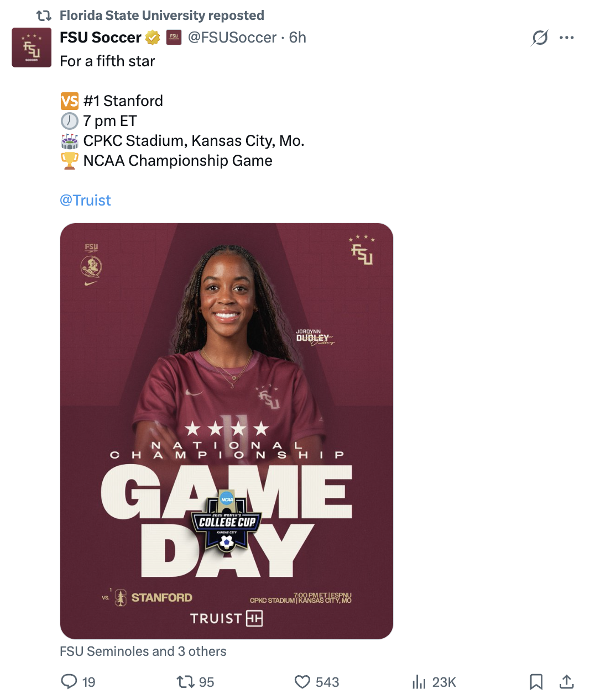Click the For a fifth star post text
The width and height of the screenshot is (590, 700).
[x=107, y=61]
